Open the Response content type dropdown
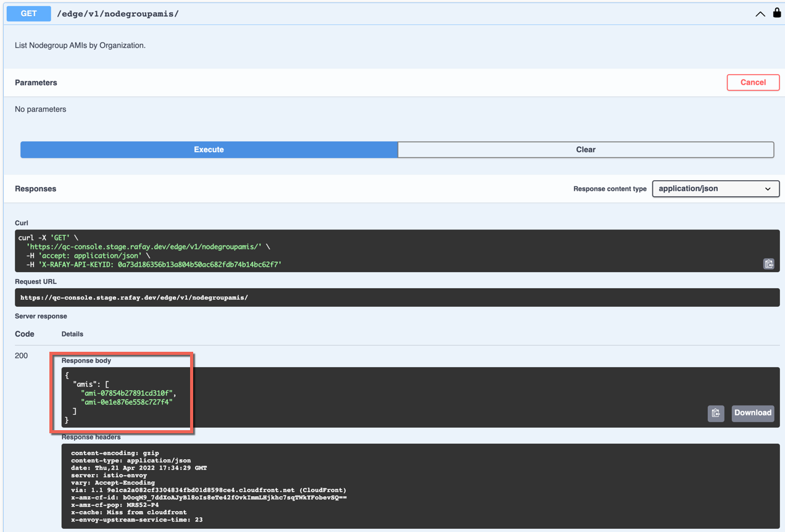The image size is (785, 532). (x=715, y=189)
